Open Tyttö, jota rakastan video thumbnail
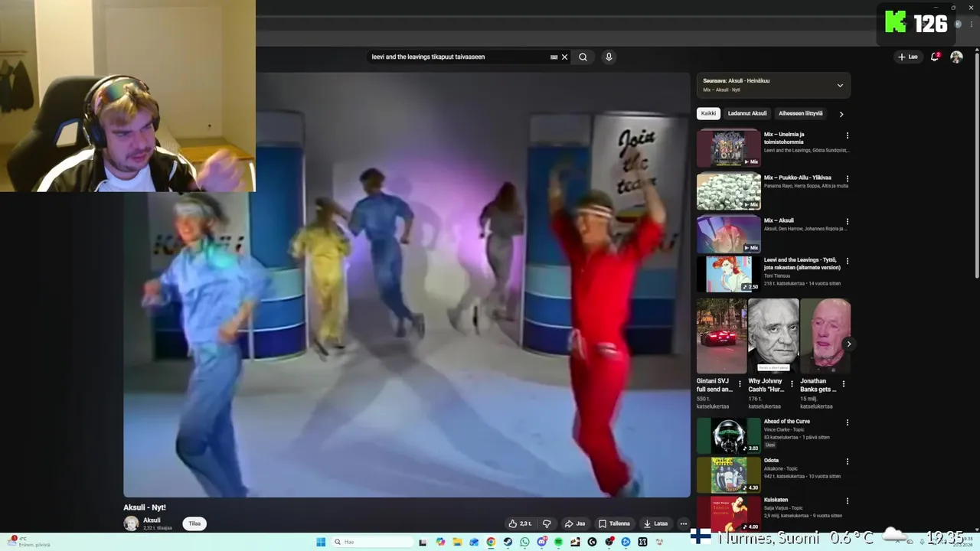980x551 pixels. tap(729, 274)
